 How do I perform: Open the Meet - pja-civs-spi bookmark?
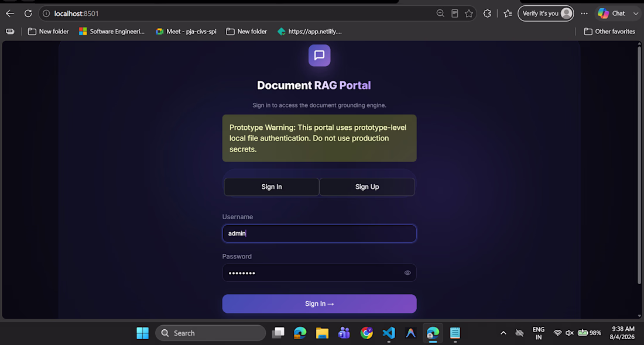[186, 32]
